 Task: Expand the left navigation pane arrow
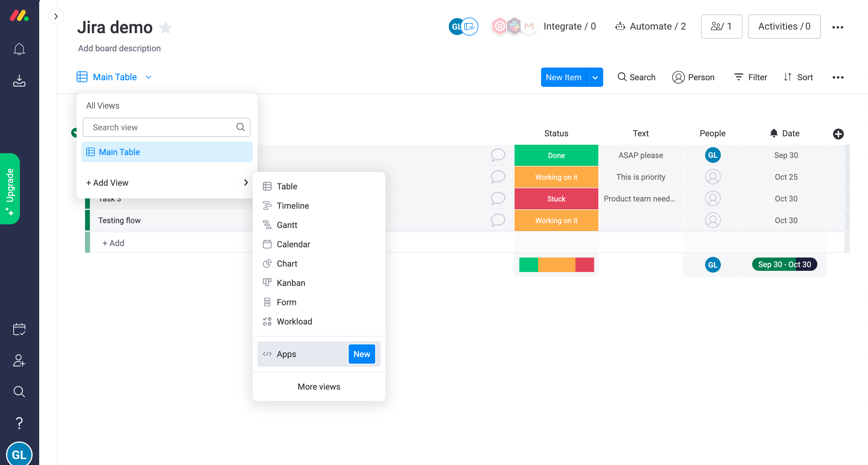56,16
